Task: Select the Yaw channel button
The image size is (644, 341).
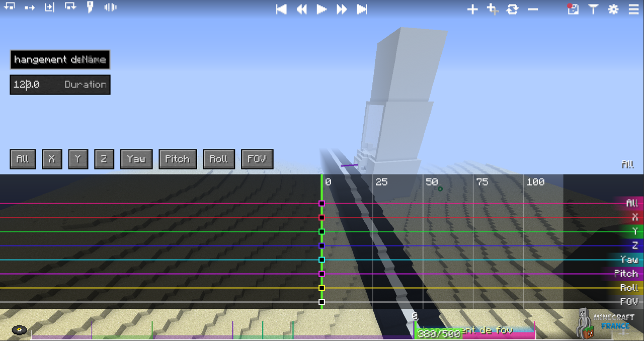Action: 136,159
